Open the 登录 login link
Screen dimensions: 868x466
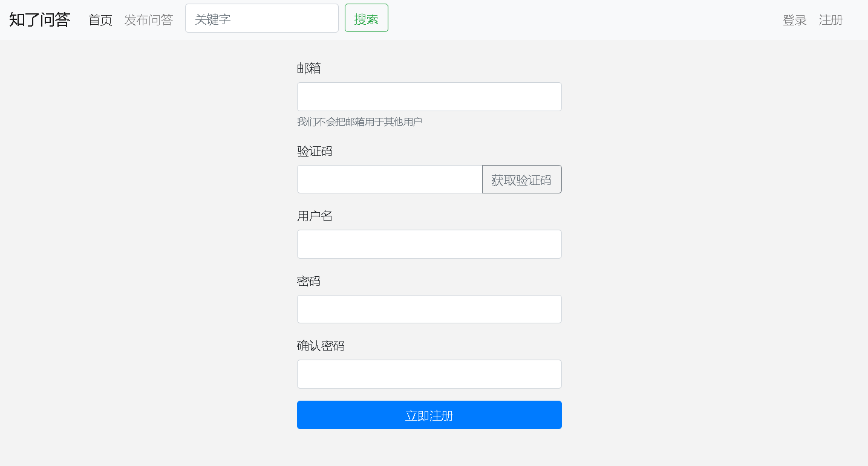point(794,19)
